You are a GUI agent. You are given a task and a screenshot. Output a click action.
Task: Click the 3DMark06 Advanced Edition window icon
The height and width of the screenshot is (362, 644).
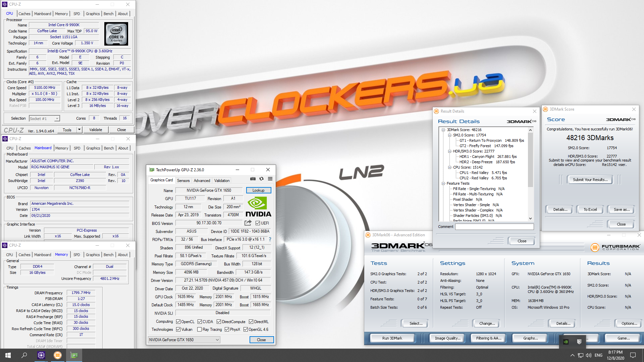coord(368,235)
